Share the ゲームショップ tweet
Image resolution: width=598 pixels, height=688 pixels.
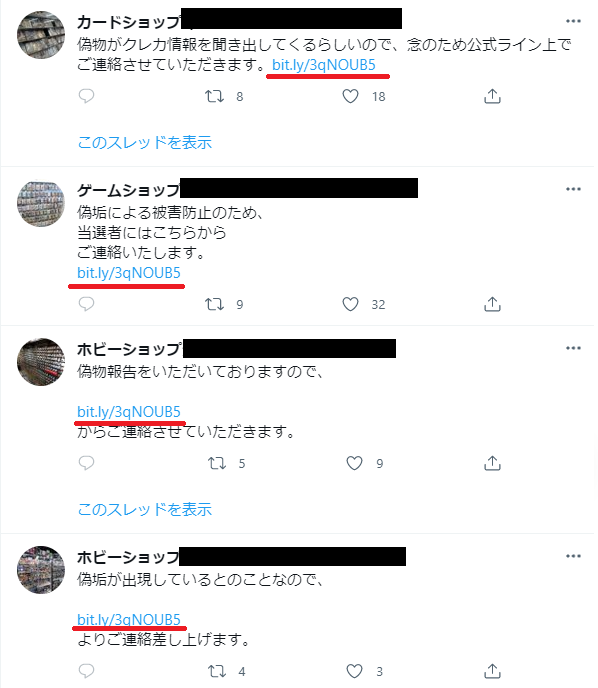click(x=492, y=304)
